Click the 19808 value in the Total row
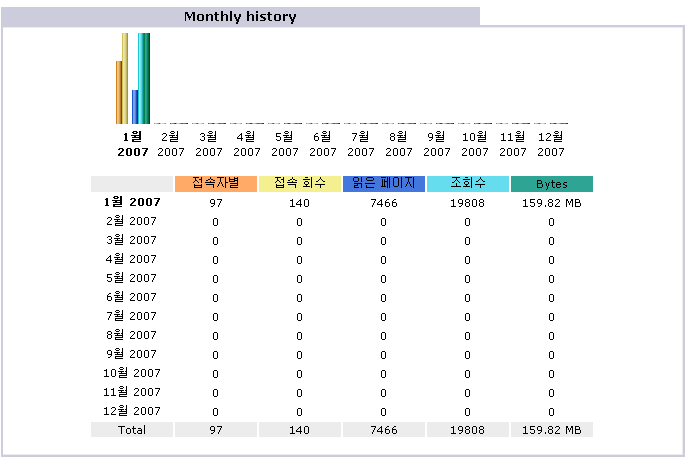Viewport: 686px width, 462px height. (x=467, y=430)
